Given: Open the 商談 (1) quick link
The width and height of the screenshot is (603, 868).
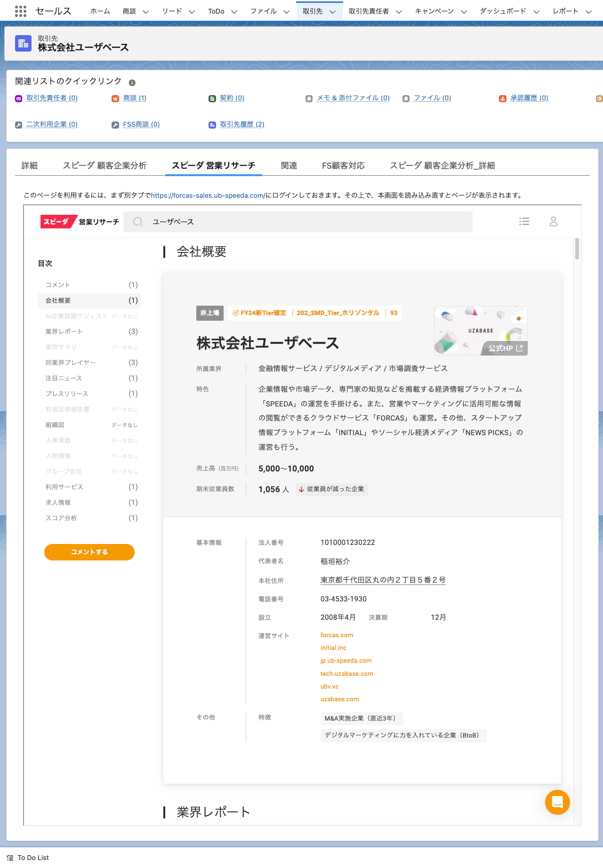Looking at the screenshot, I should [x=135, y=98].
